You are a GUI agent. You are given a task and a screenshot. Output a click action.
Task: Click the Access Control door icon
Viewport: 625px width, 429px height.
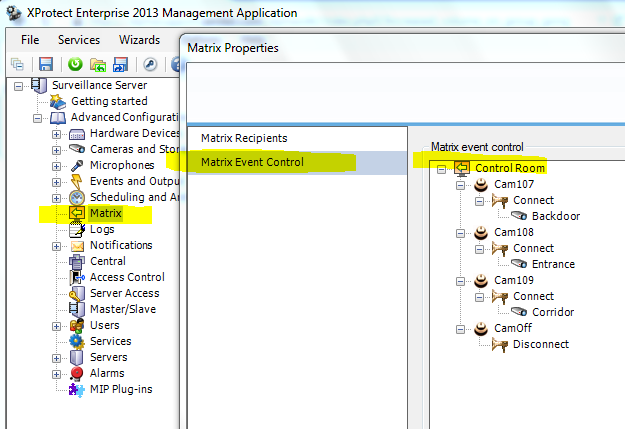point(76,277)
